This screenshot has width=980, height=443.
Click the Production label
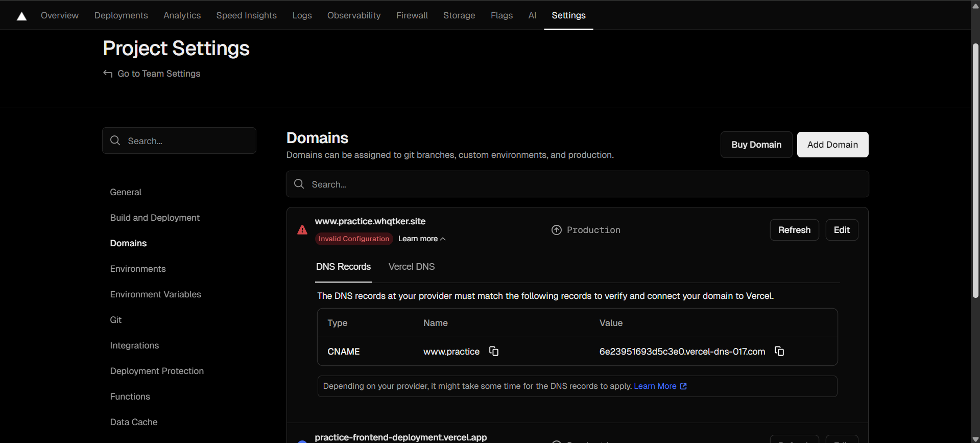click(x=593, y=230)
